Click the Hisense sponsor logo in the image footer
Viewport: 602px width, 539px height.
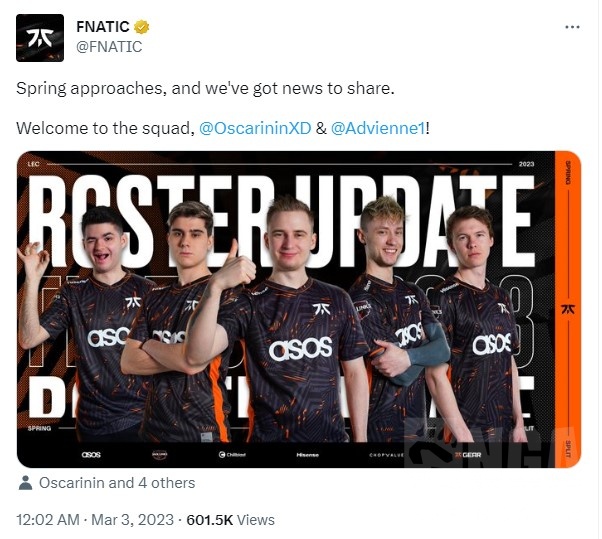point(308,455)
